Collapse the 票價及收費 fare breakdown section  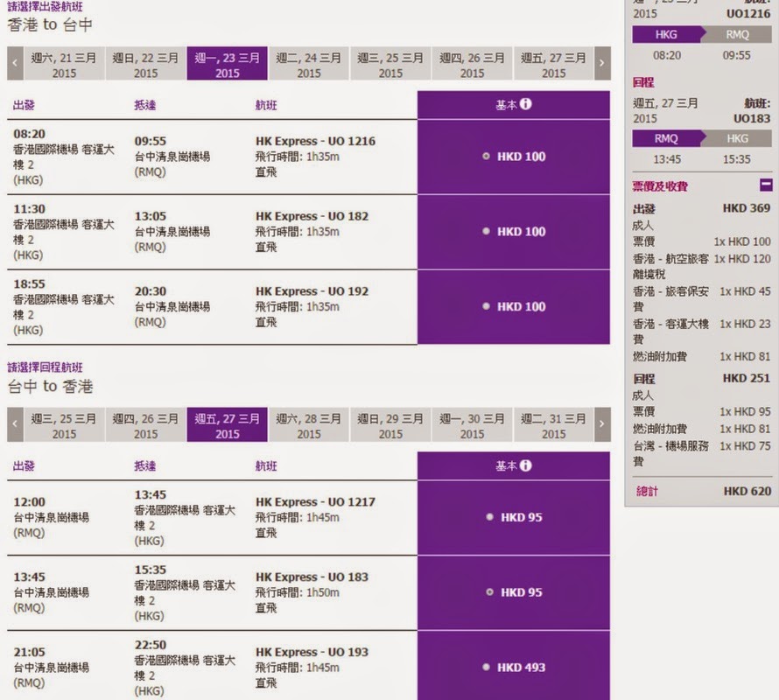tap(766, 185)
